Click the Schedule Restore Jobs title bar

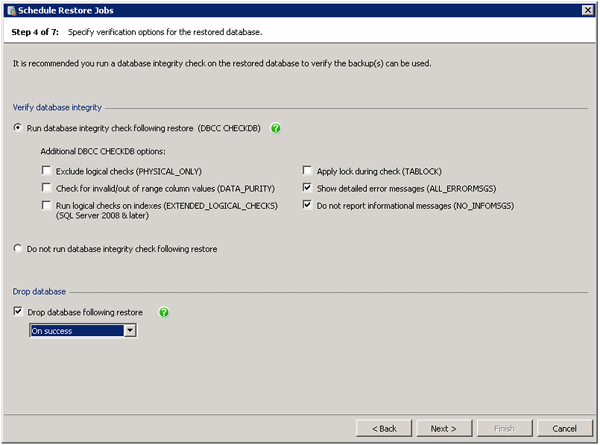click(300, 9)
